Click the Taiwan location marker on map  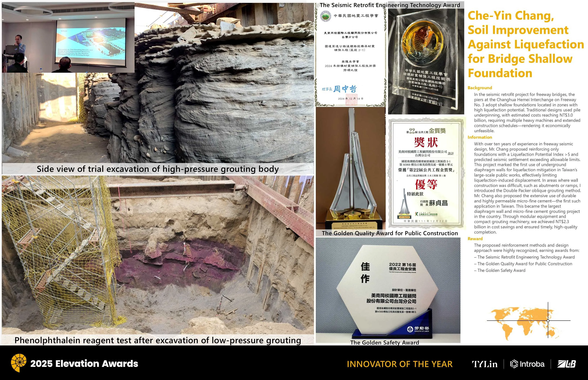pyautogui.click(x=548, y=320)
